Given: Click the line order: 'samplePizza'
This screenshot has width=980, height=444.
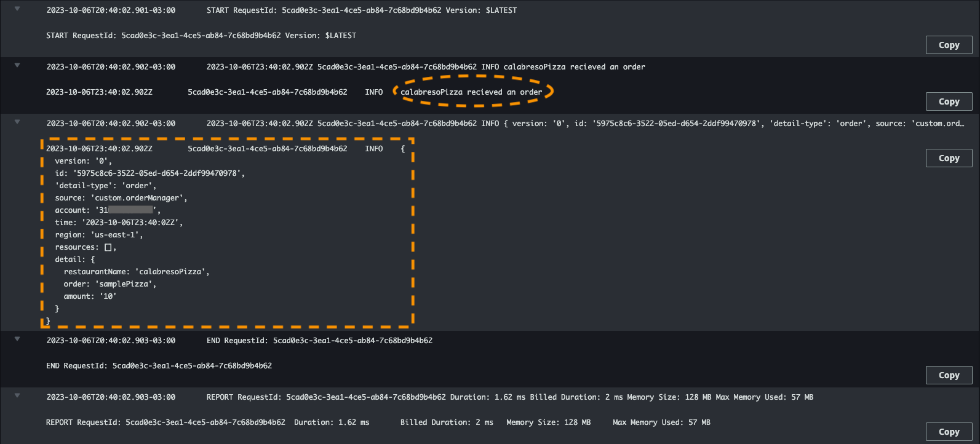Looking at the screenshot, I should pos(110,284).
